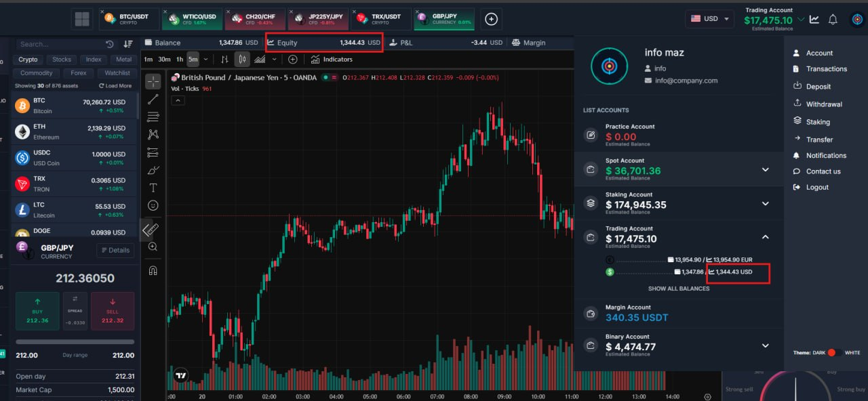This screenshot has width=868, height=401.
Task: Click the magnet snap tool
Action: 153,271
